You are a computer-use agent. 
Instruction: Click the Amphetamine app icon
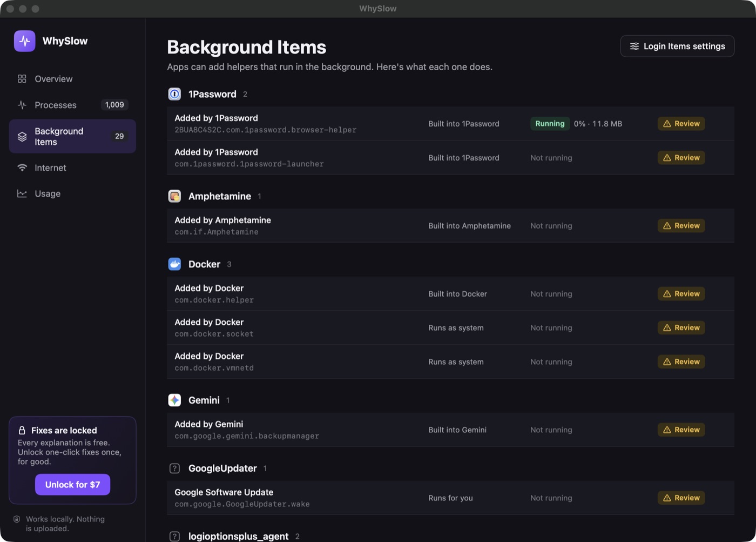pos(174,196)
